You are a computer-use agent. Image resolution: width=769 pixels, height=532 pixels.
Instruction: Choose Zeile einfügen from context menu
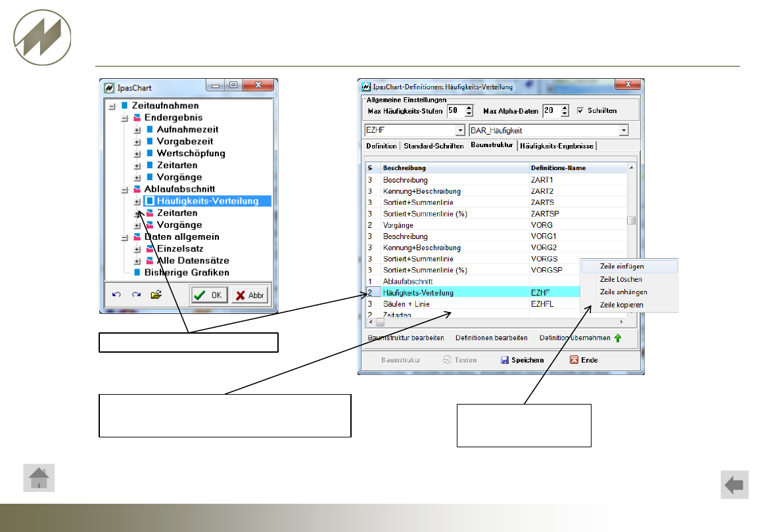629,267
